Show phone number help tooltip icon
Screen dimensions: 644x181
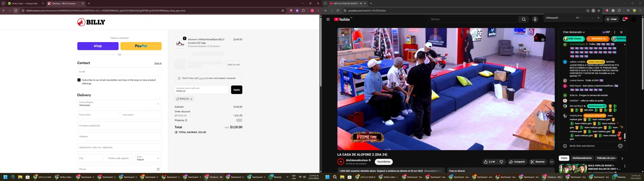click(x=158, y=169)
